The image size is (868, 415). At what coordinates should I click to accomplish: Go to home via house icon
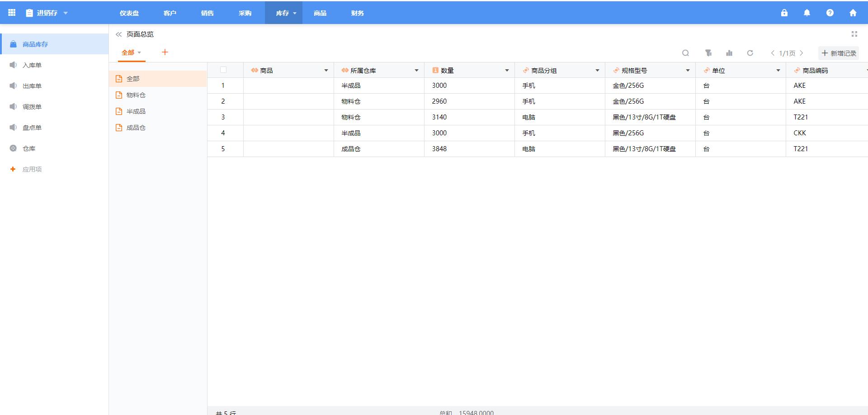pos(853,13)
